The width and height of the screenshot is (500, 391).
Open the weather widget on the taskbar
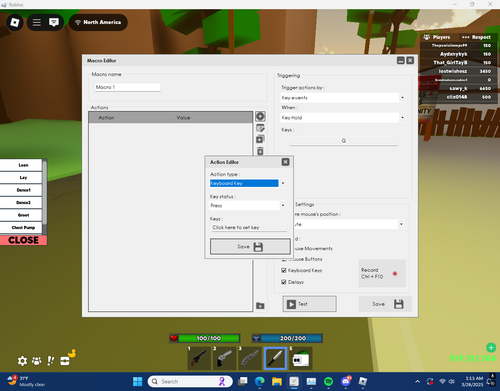coord(27,381)
